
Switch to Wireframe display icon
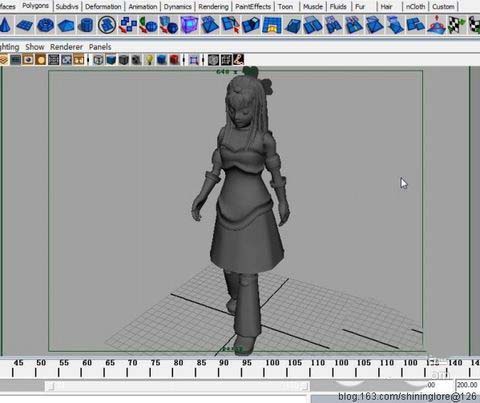tap(98, 60)
